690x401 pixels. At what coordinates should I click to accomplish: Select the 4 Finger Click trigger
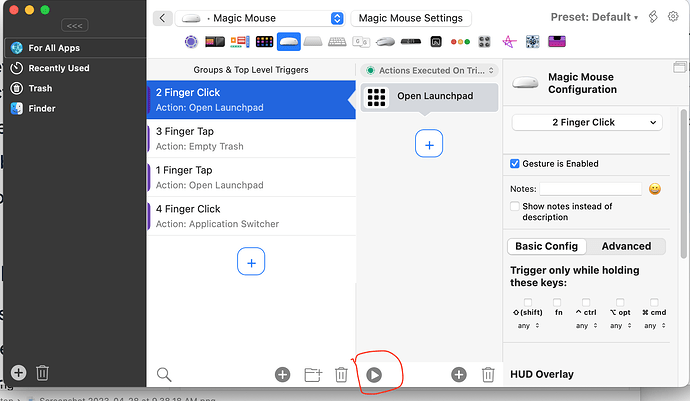[251, 216]
